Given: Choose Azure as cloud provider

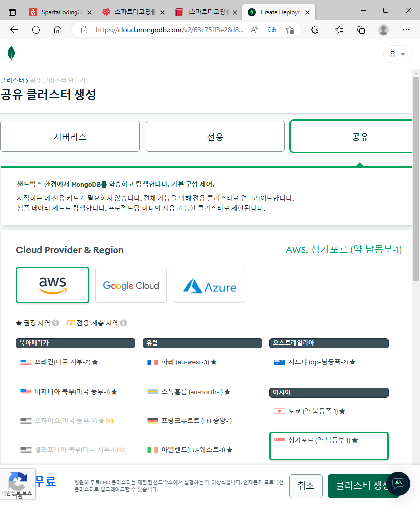Looking at the screenshot, I should 210,285.
